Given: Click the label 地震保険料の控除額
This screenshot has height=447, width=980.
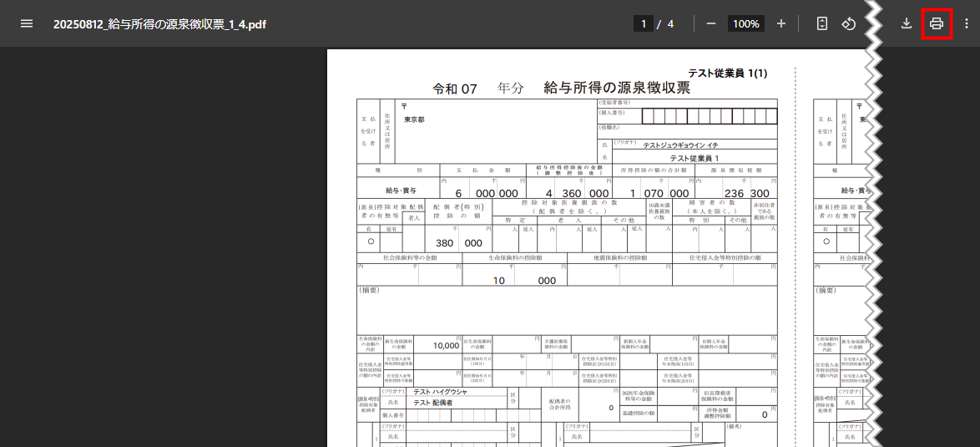Looking at the screenshot, I should [619, 257].
